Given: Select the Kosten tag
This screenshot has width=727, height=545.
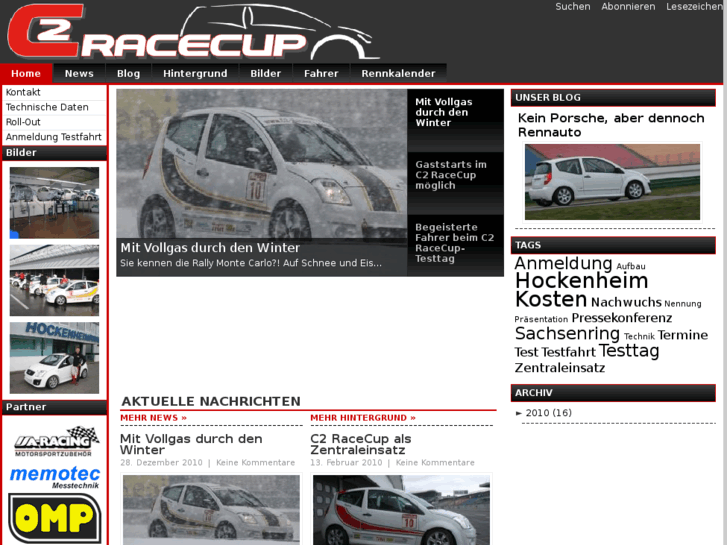Looking at the screenshot, I should pos(551,299).
